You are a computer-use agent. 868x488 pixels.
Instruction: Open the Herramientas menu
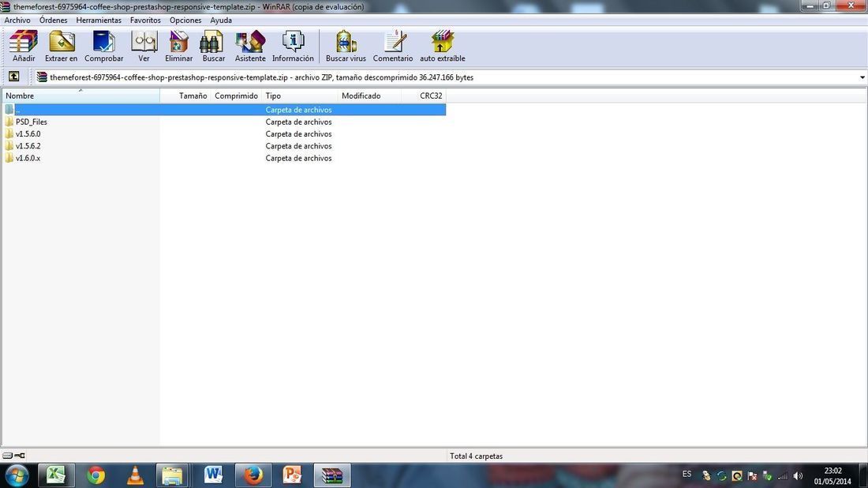pos(99,20)
